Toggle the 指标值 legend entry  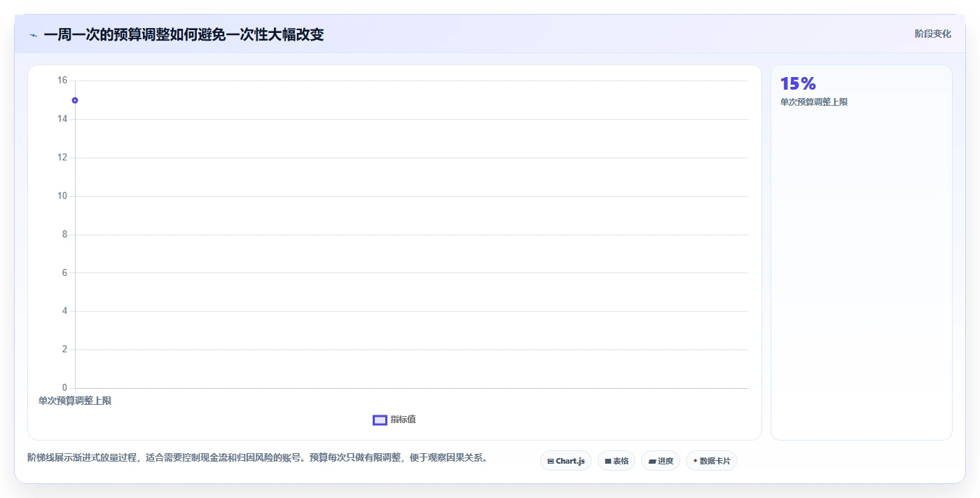point(394,420)
